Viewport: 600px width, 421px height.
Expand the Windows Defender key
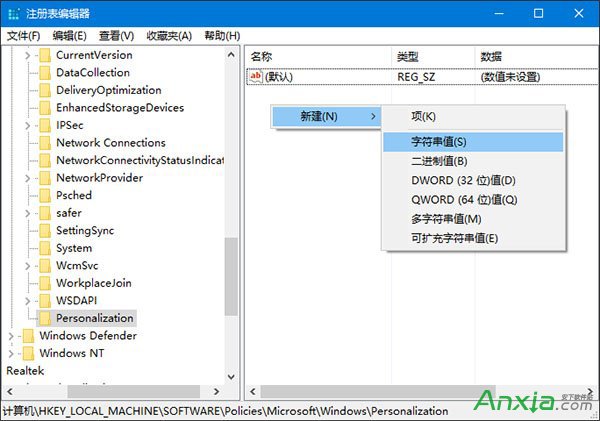point(11,336)
